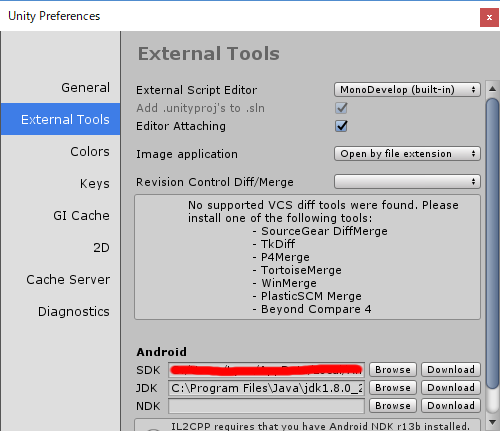Expand the Image application dropdown

(407, 154)
